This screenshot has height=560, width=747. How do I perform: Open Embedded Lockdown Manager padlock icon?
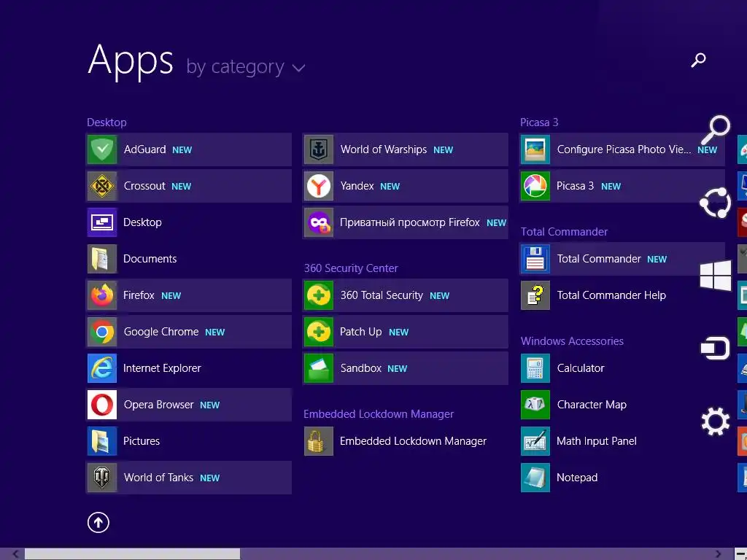click(x=319, y=441)
